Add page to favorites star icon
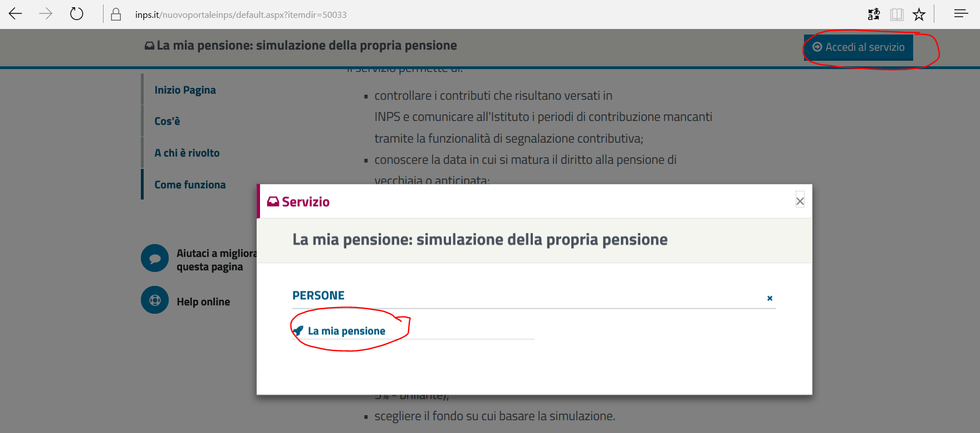 tap(919, 14)
